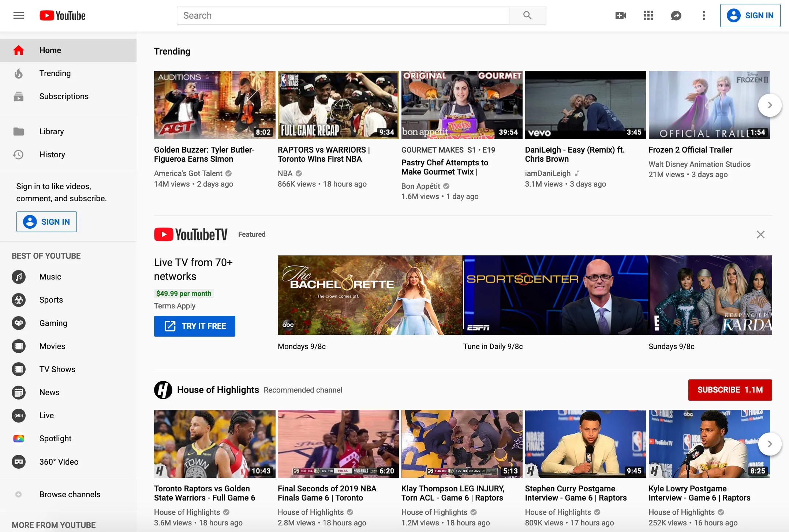Open the YouTube apps grid
Screen dimensions: 789x532
(648, 15)
